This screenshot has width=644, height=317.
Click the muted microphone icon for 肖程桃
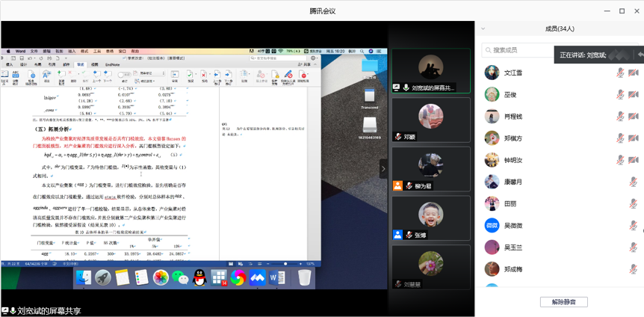pyautogui.click(x=620, y=117)
